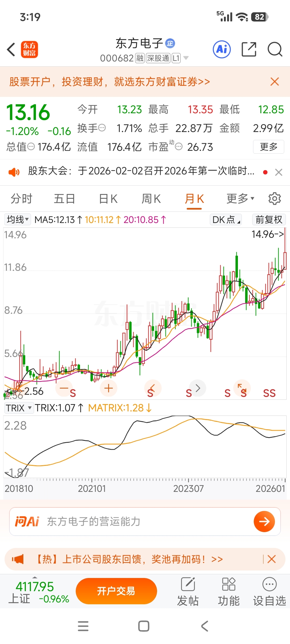
Task: Zoom out chart with minus button
Action: coord(64,388)
